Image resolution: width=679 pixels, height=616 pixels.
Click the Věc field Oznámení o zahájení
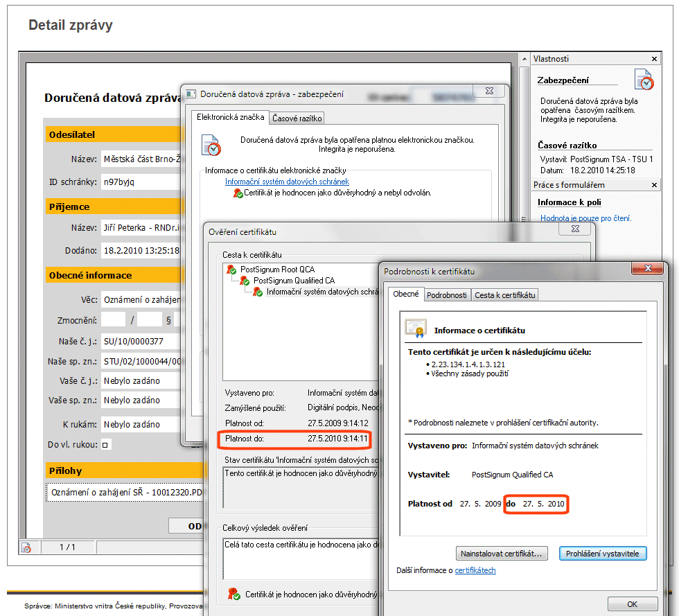click(141, 299)
